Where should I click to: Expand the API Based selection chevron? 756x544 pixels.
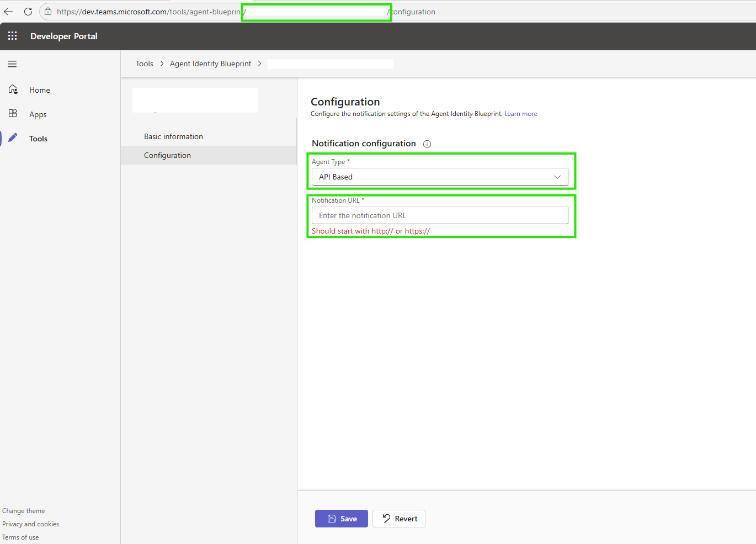(x=557, y=177)
